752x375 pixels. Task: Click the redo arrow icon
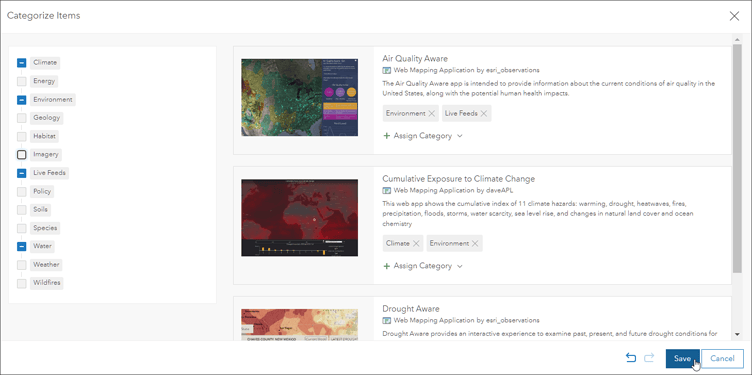point(649,358)
